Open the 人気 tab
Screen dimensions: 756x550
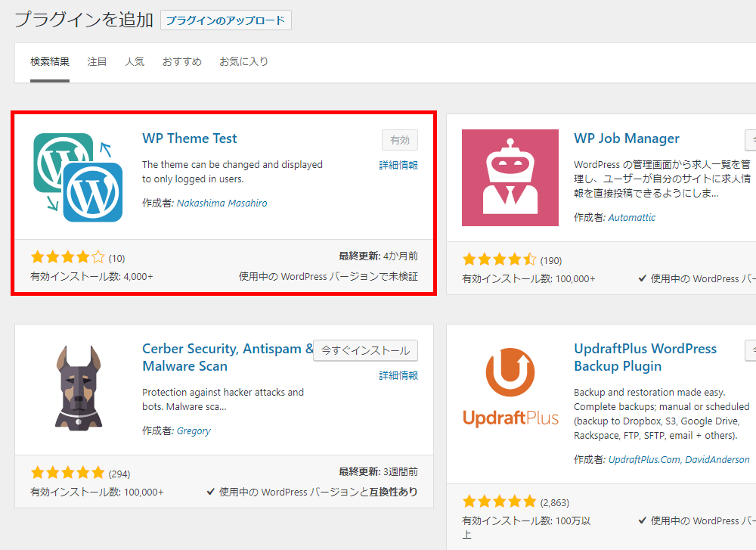(135, 62)
